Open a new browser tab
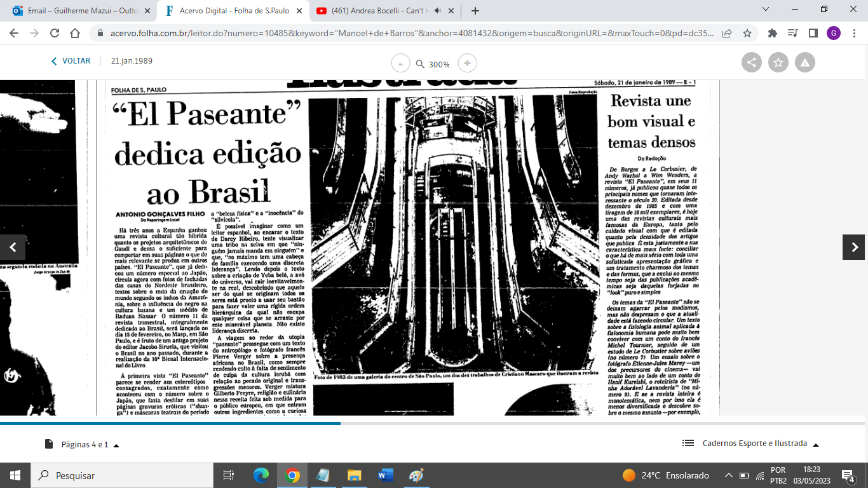Screen dimensions: 868x488 pyautogui.click(x=475, y=11)
